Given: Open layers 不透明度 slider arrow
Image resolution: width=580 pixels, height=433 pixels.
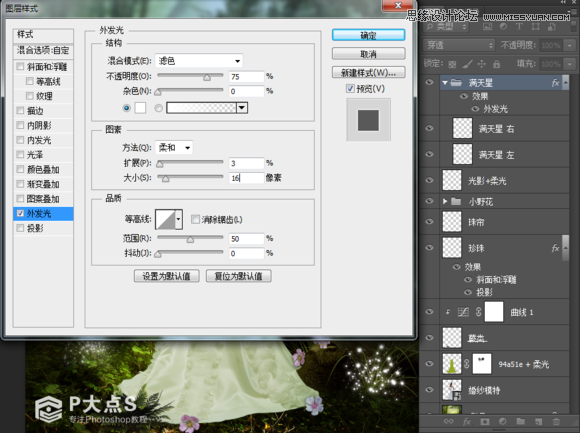Looking at the screenshot, I should pyautogui.click(x=569, y=45).
